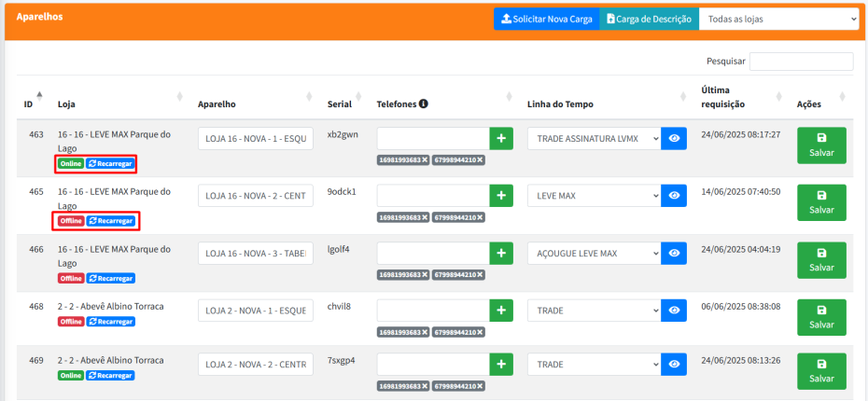Toggle eye preview for device 469 timeline
868x401 pixels.
pyautogui.click(x=674, y=365)
